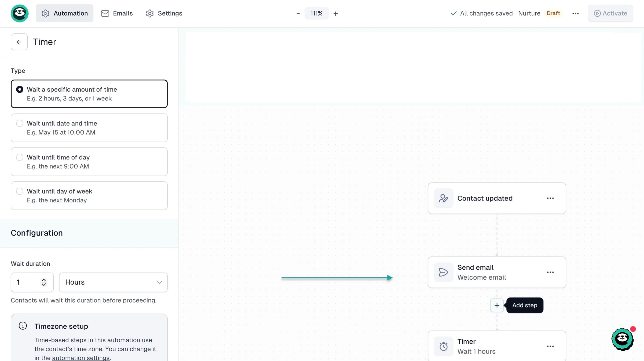Zoom in with the plus icon

click(x=336, y=13)
